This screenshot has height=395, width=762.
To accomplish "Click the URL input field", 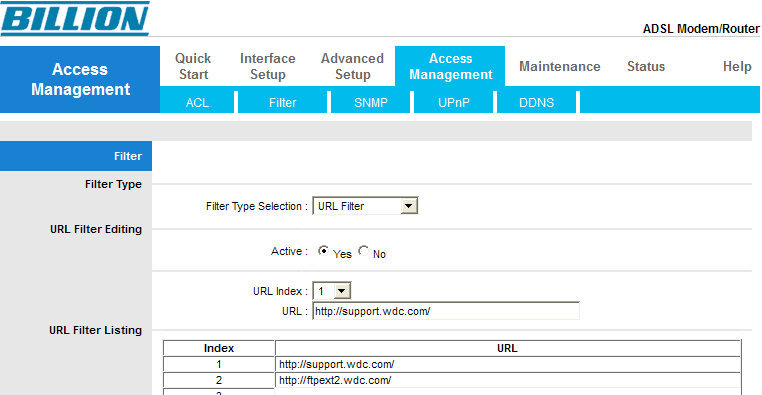I will pos(446,311).
